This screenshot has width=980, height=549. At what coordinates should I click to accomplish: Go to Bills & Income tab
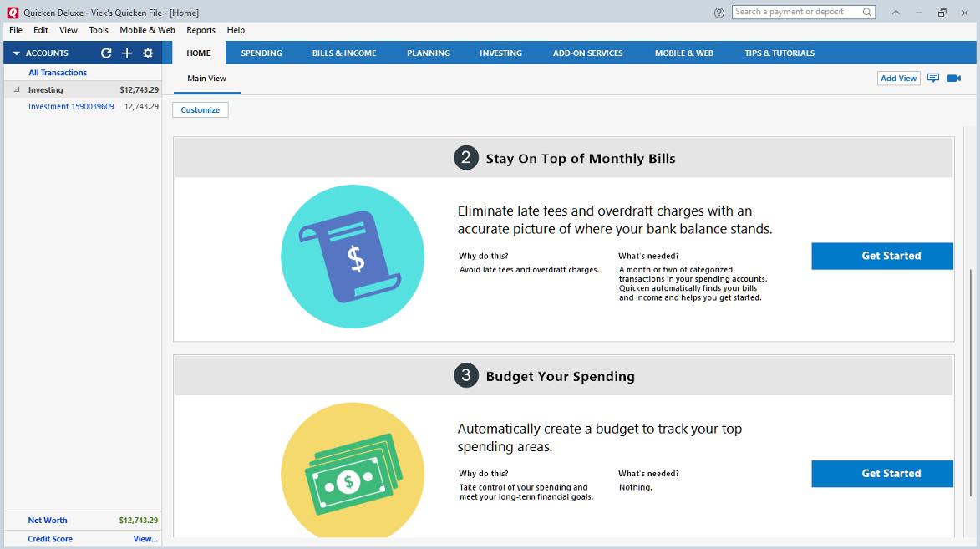coord(344,53)
